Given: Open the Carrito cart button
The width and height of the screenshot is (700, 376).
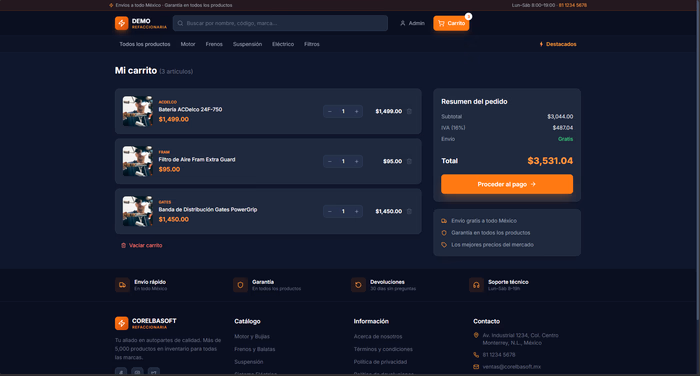Looking at the screenshot, I should (451, 23).
